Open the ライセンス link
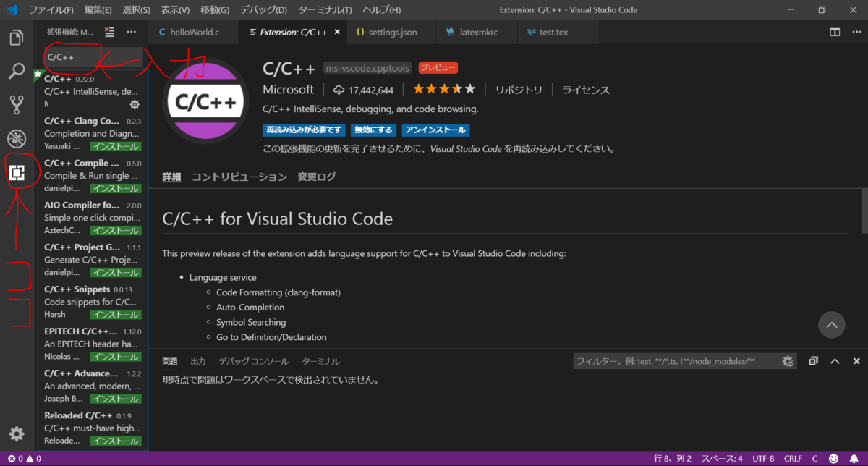Image resolution: width=868 pixels, height=466 pixels. click(x=586, y=90)
